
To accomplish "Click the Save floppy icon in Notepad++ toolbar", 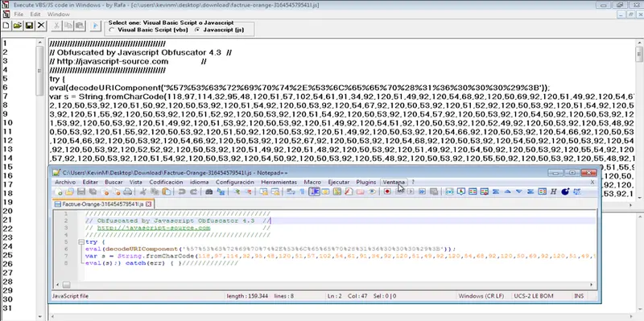I will tap(81, 191).
